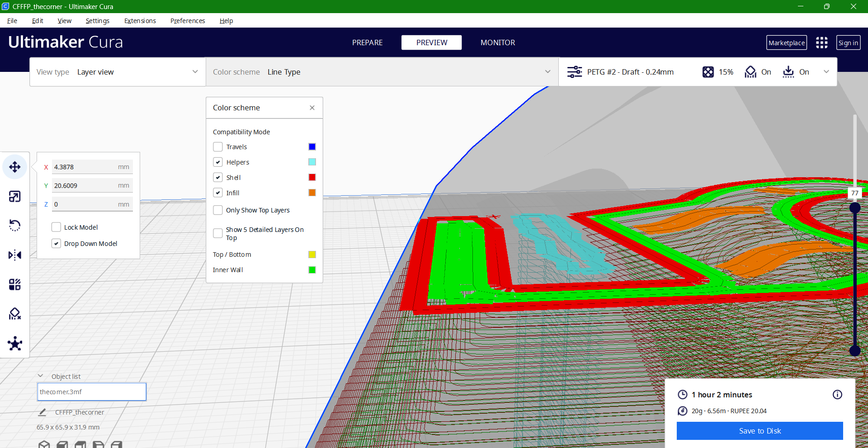Open the Custom Supports plugin tool

point(14,344)
